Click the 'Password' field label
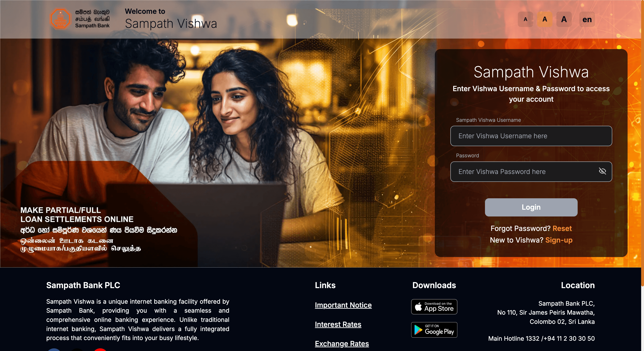The image size is (644, 351). pyautogui.click(x=467, y=156)
